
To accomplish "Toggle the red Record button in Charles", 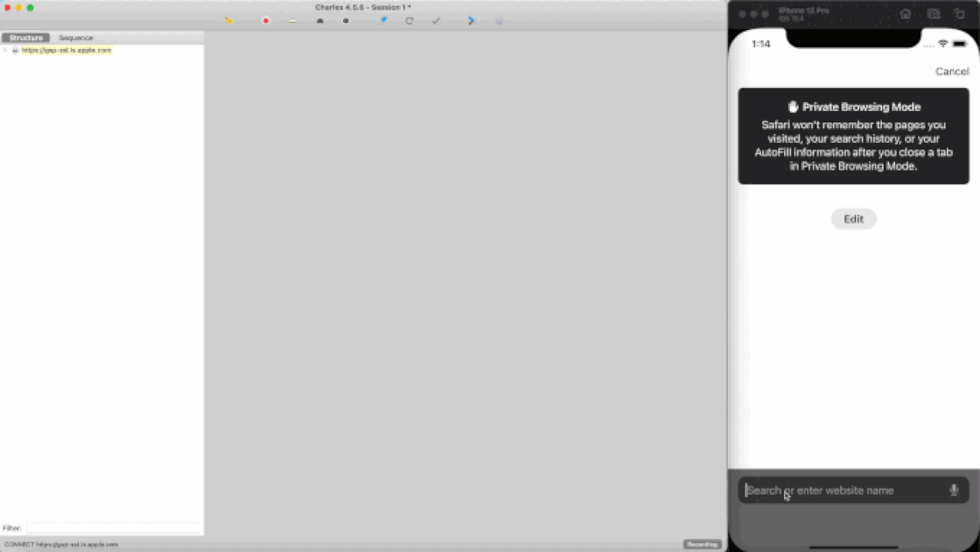I will [265, 20].
